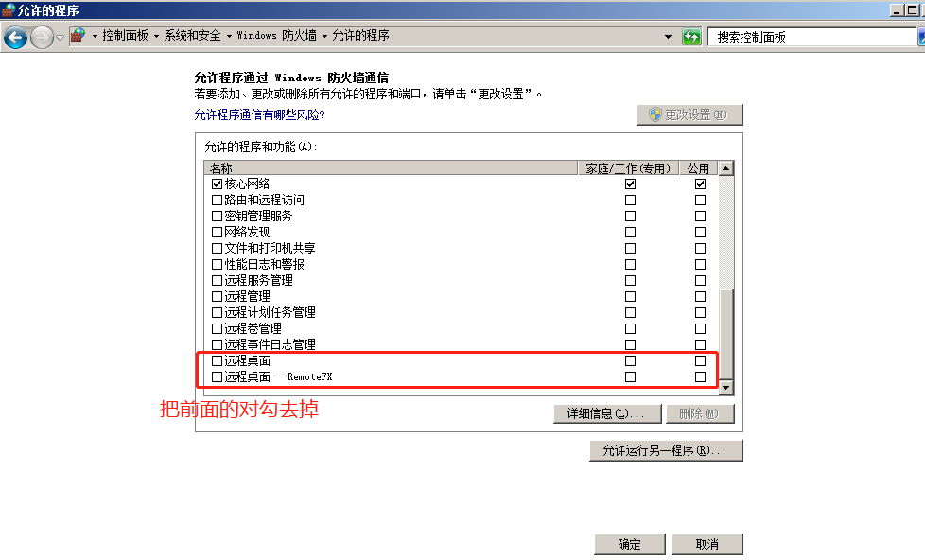The height and width of the screenshot is (560, 925).
Task: Toggle 远程管理 家庭/工作 checkbox
Action: 630,296
